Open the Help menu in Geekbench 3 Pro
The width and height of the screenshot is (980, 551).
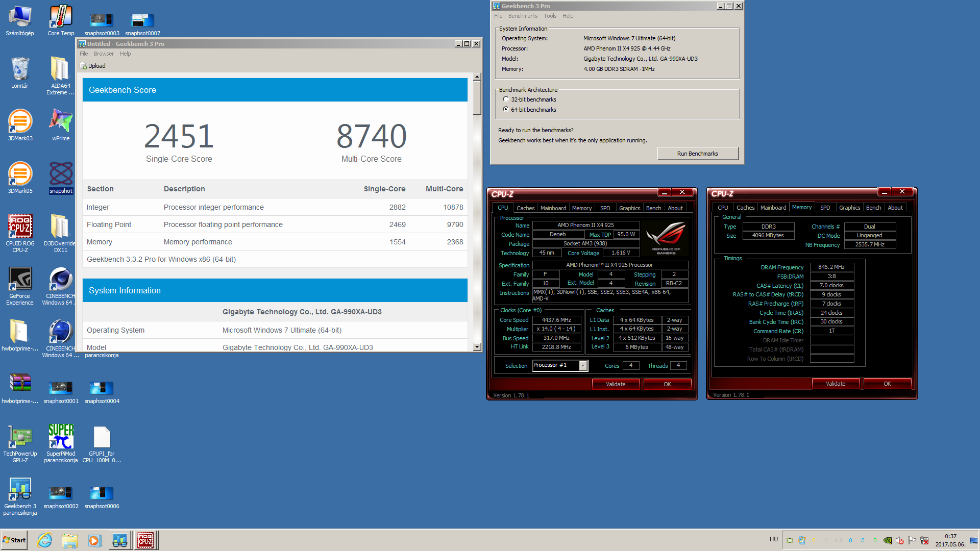coord(568,16)
